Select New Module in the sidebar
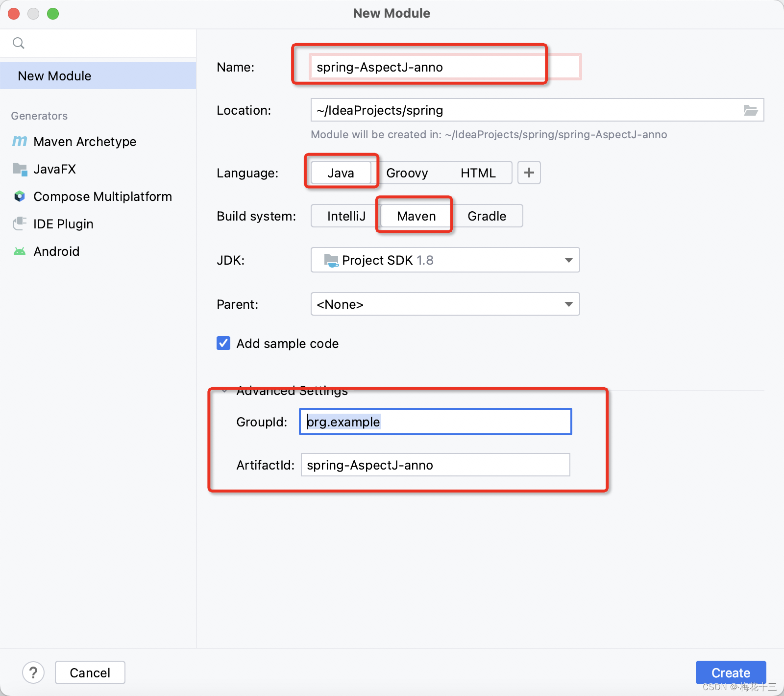Viewport: 784px width, 696px height. [98, 75]
